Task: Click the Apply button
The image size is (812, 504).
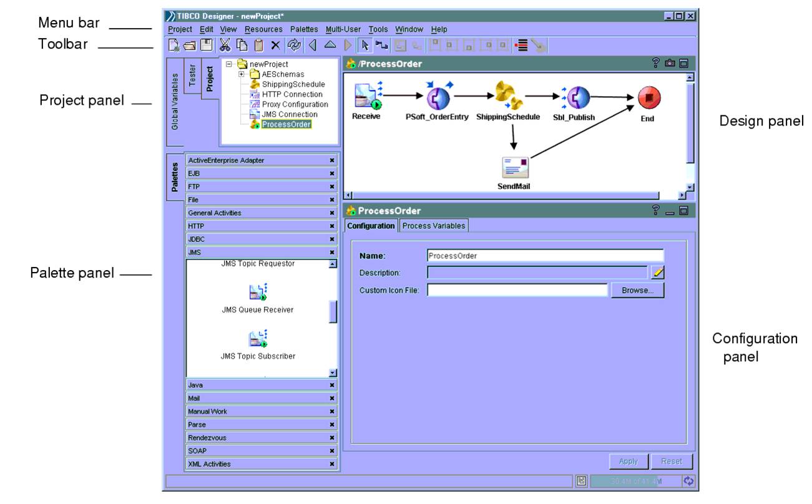Action: tap(627, 461)
